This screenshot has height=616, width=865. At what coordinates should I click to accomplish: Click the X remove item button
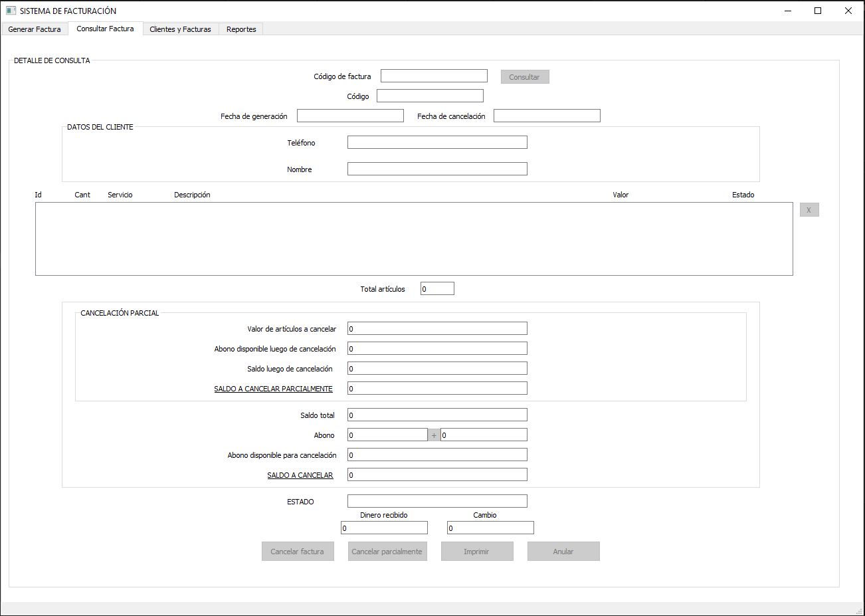pos(809,210)
